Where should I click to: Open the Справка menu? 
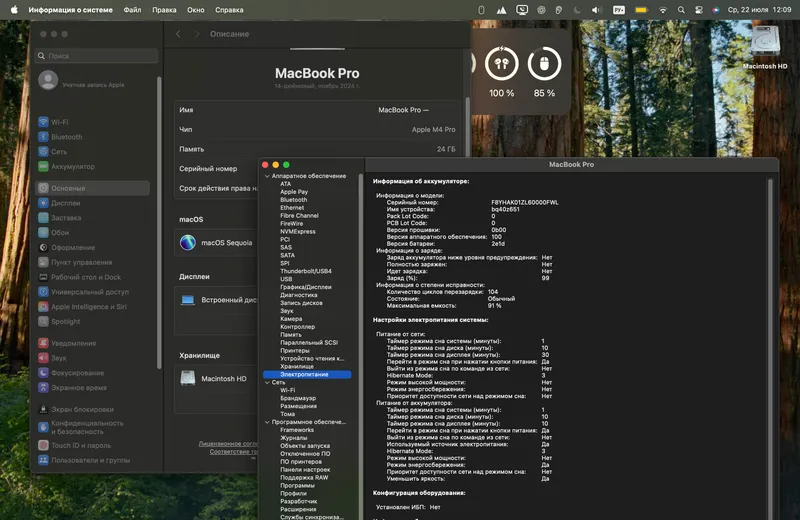click(x=229, y=10)
